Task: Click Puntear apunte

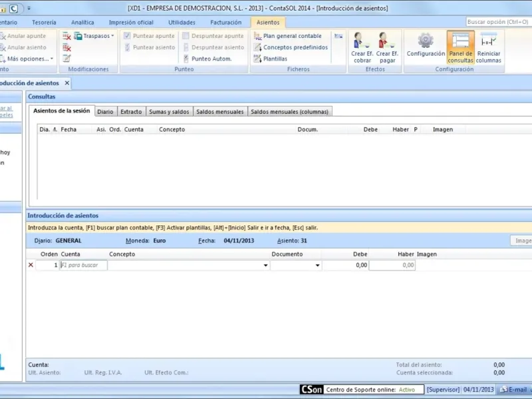Action: [149, 36]
